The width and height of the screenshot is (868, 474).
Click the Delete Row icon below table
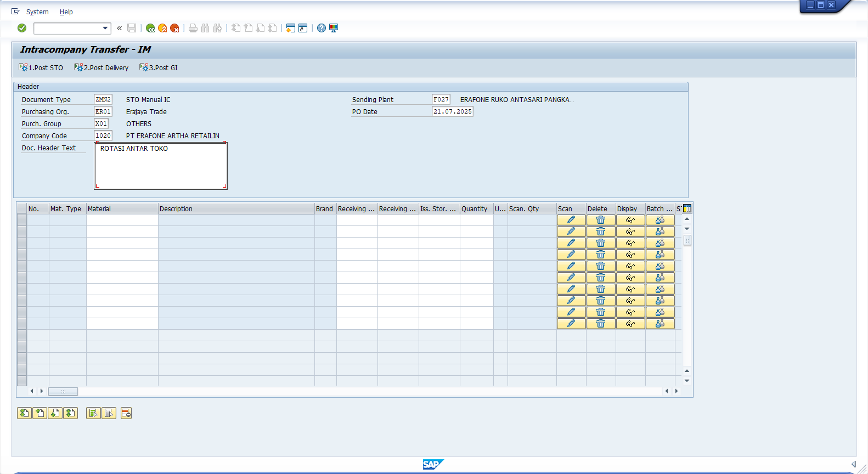pyautogui.click(x=126, y=413)
